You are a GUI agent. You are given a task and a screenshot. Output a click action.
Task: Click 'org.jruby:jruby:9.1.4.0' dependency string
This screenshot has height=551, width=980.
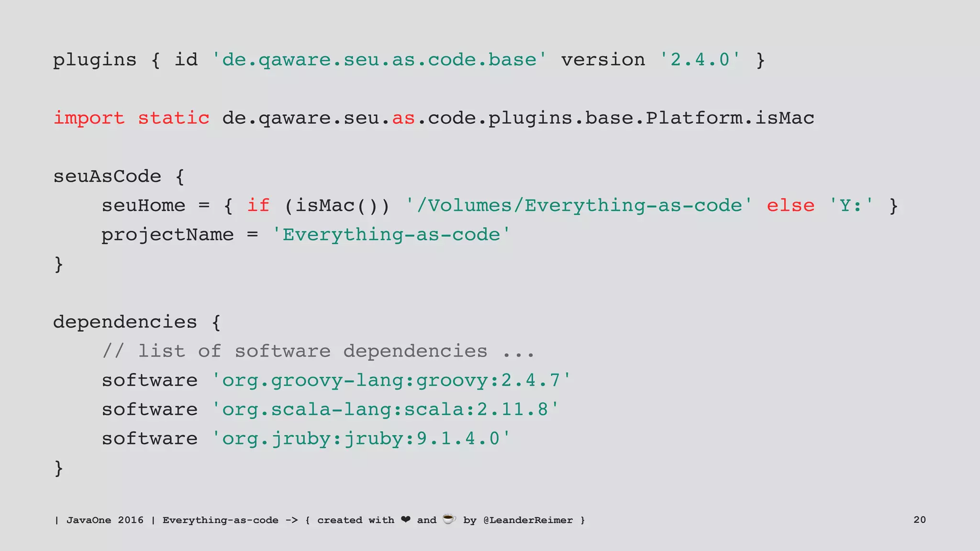point(361,439)
